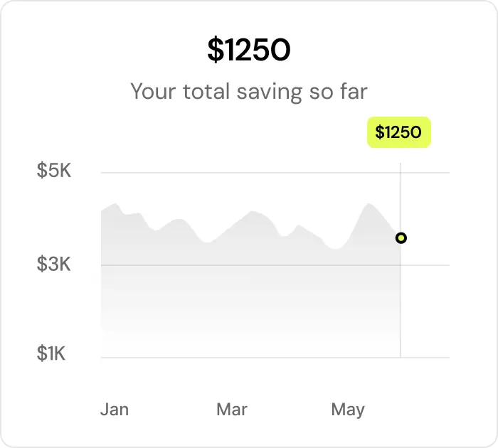Viewport: 498px width, 448px height.
Task: Click the Mar month label
Action: [x=232, y=410]
